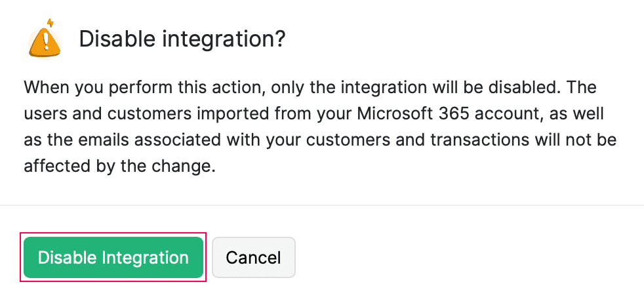The image size is (644, 303).
Task: Click the exclamation mark inside the warning icon
Action: [x=45, y=41]
